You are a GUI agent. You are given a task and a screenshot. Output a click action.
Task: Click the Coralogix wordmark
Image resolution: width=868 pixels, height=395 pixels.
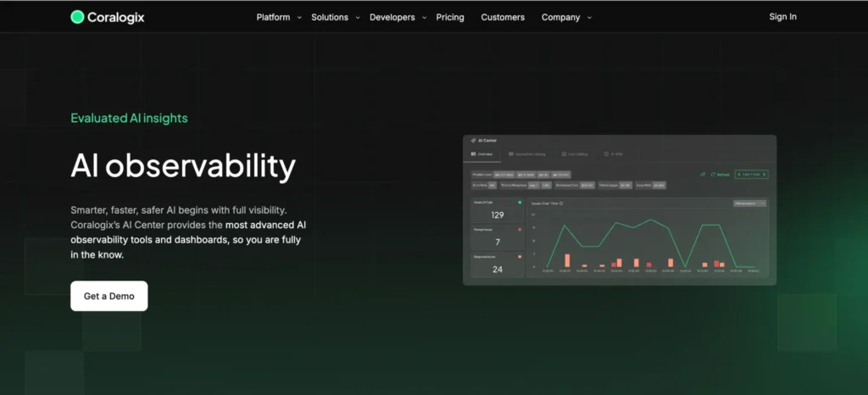[115, 18]
